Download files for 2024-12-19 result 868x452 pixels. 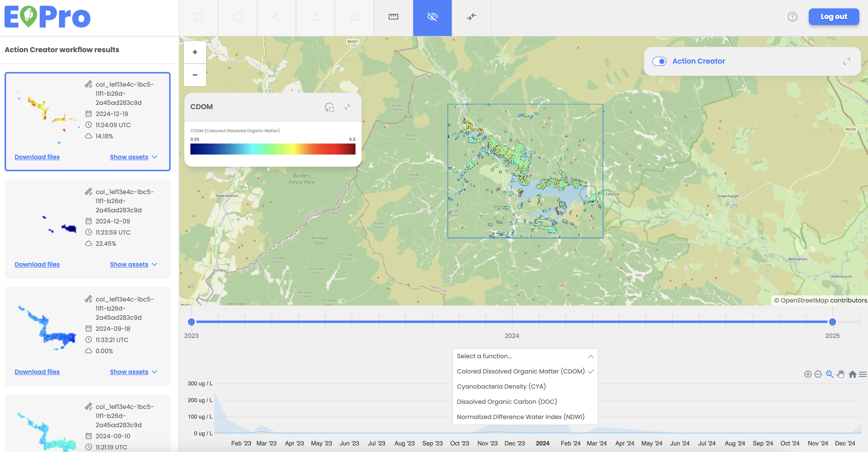click(37, 157)
